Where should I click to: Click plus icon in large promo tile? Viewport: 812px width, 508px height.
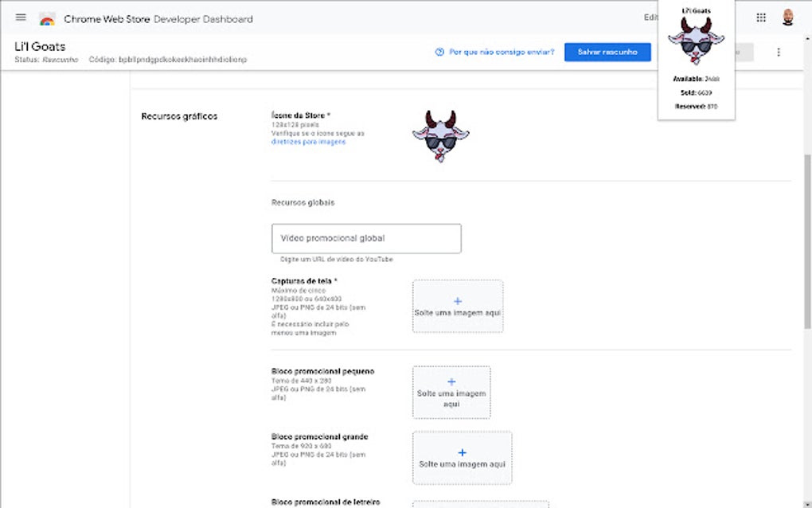(463, 452)
